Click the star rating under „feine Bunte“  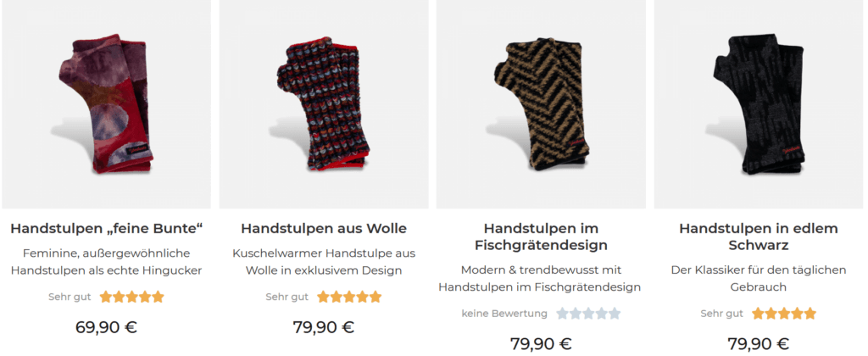pos(131,297)
